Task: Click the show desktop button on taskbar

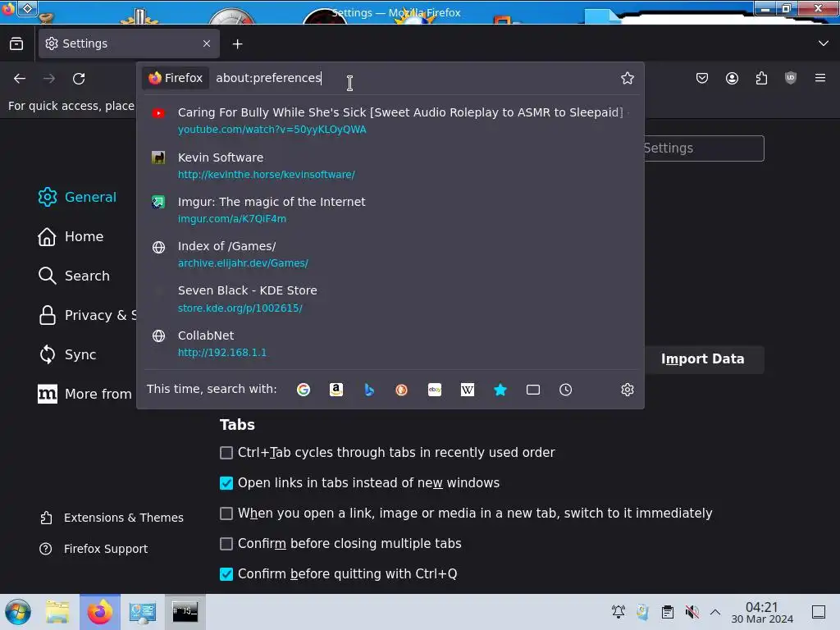Action: (x=819, y=612)
